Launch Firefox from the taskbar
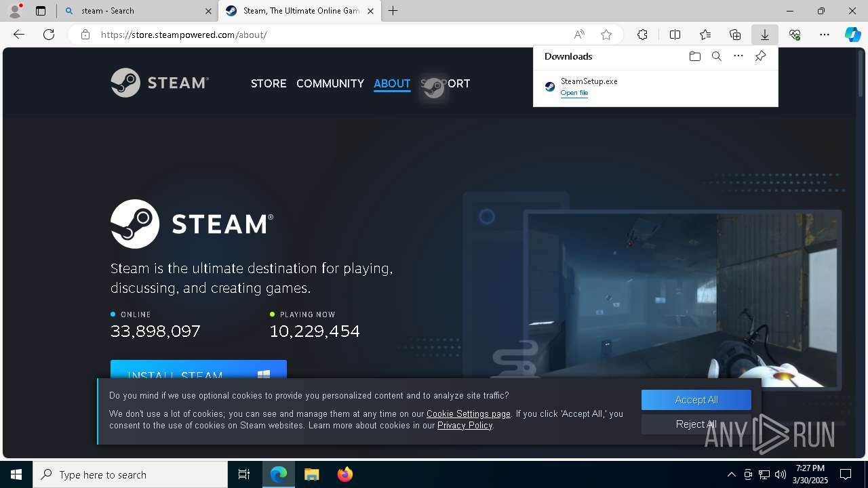The image size is (868, 488). 345,474
